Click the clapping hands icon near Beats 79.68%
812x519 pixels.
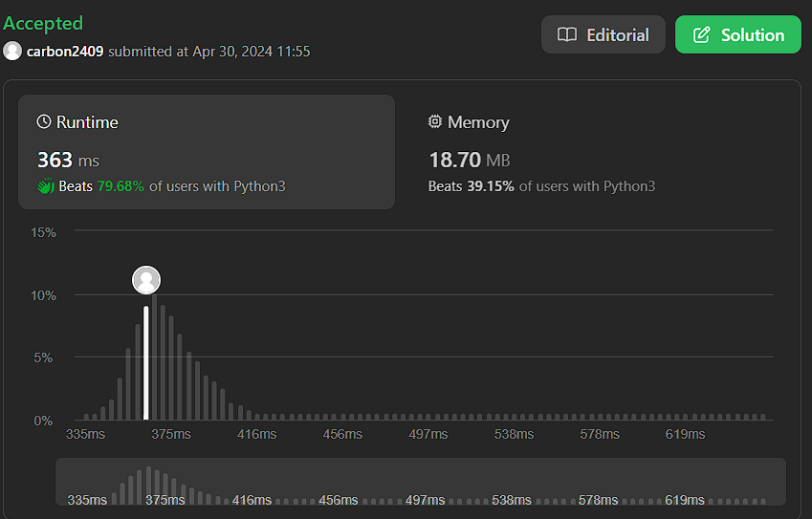click(45, 186)
